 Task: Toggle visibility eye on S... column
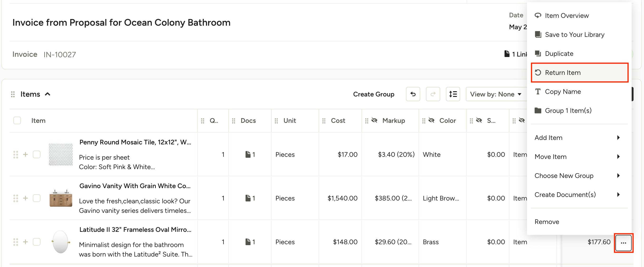coord(479,120)
